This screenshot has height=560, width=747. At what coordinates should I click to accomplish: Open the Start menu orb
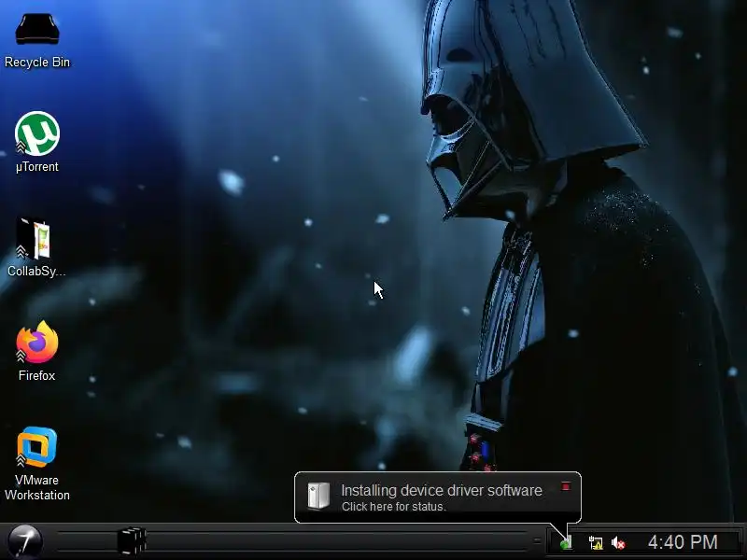tap(25, 541)
